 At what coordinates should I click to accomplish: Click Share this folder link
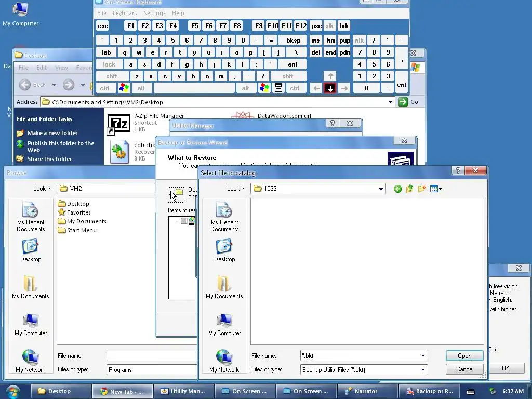tap(49, 159)
